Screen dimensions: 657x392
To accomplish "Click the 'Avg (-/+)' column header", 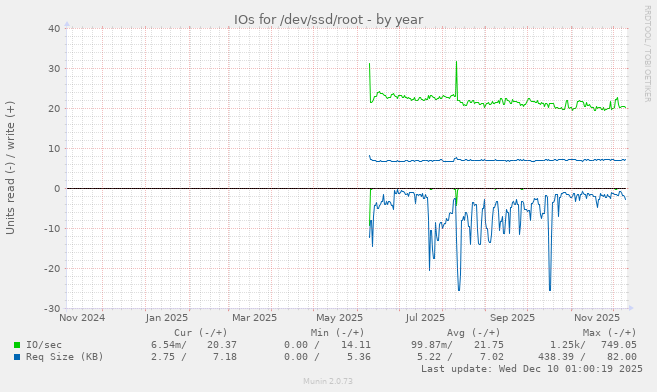I will 473,333.
